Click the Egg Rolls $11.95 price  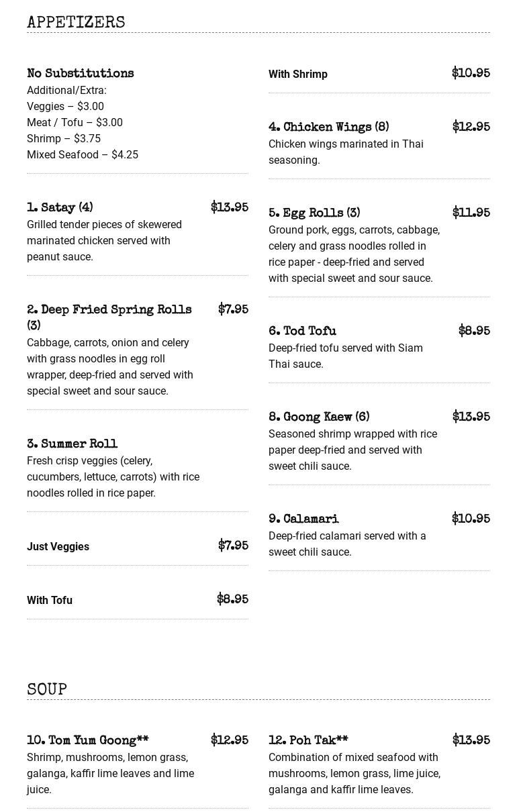tap(471, 213)
